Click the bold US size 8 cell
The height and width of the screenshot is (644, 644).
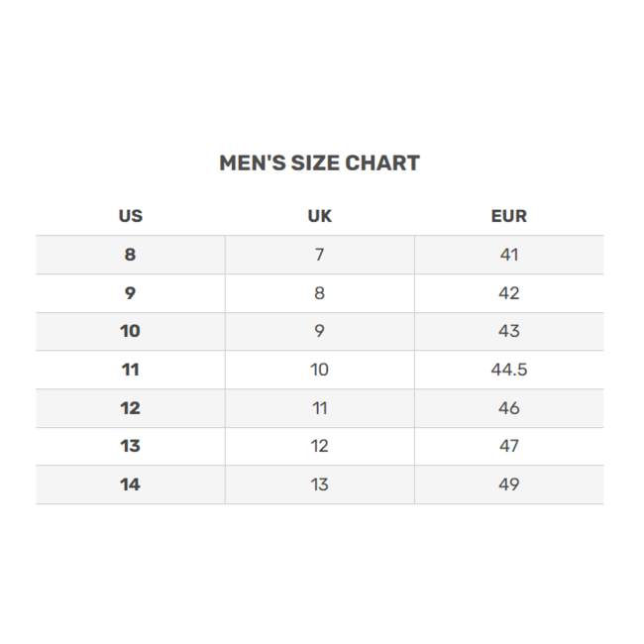[x=130, y=255]
